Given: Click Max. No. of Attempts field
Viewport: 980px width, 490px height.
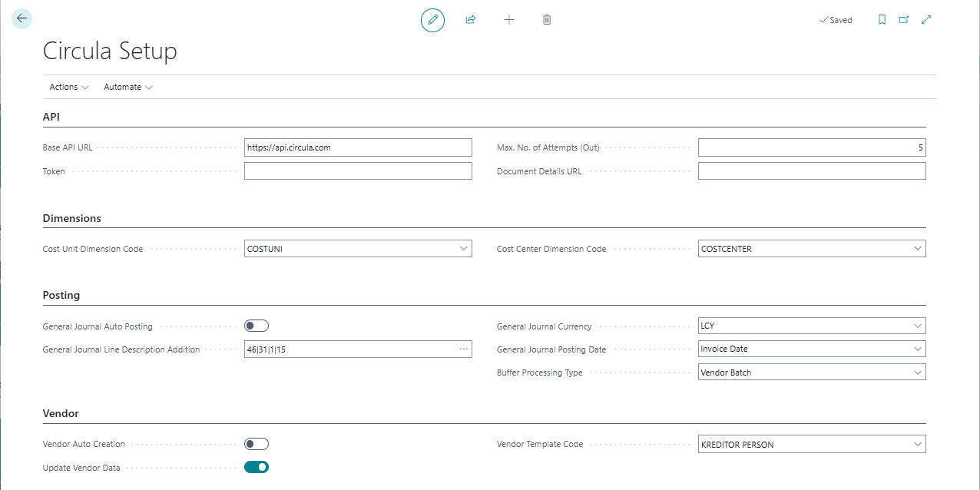Looking at the screenshot, I should click(x=812, y=147).
